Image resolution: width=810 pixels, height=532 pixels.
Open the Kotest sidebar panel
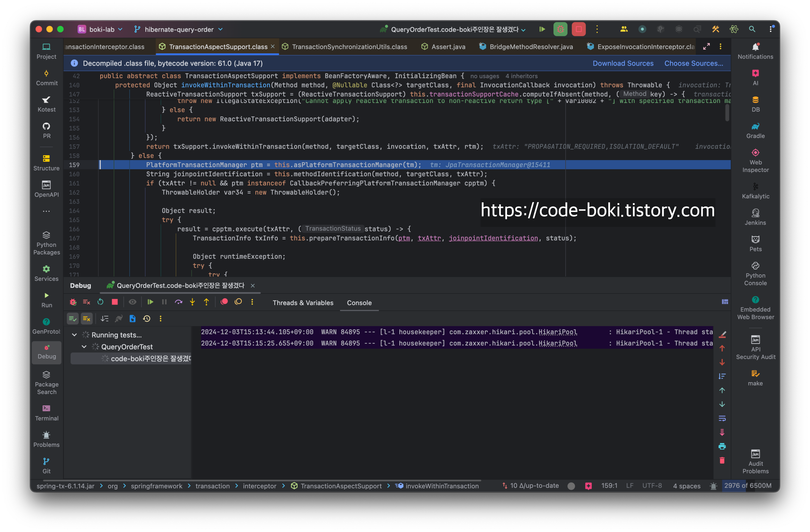pyautogui.click(x=46, y=104)
